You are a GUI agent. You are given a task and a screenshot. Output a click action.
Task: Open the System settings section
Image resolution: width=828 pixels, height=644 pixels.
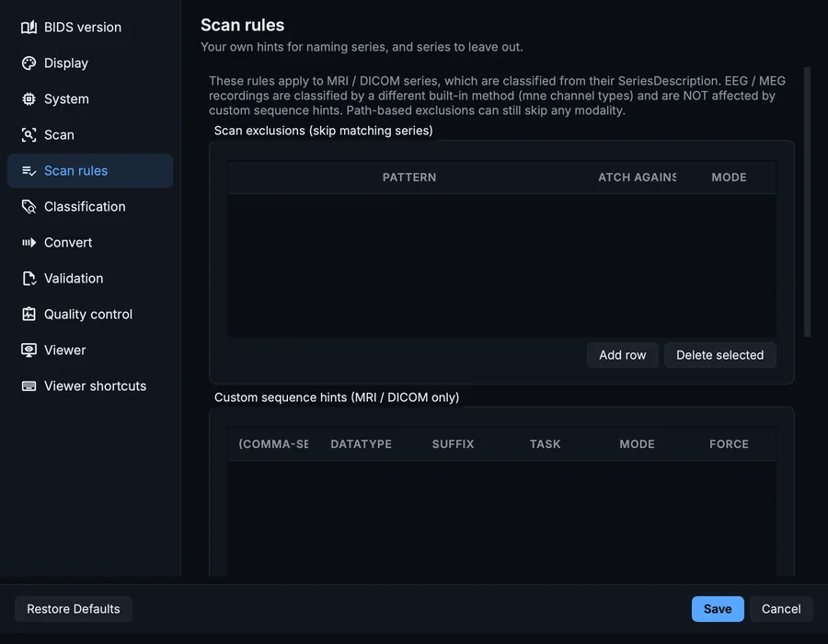tap(90, 98)
